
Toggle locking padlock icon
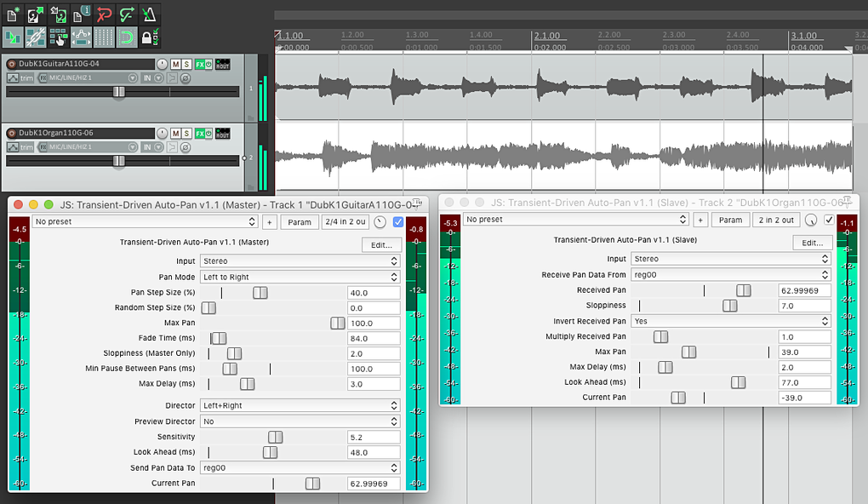[x=149, y=37]
